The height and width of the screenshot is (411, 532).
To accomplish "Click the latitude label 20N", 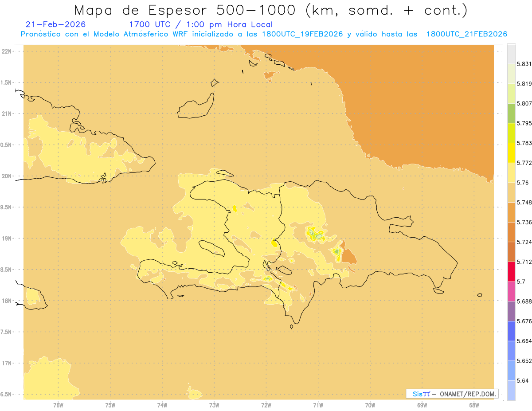I will coord(7,176).
